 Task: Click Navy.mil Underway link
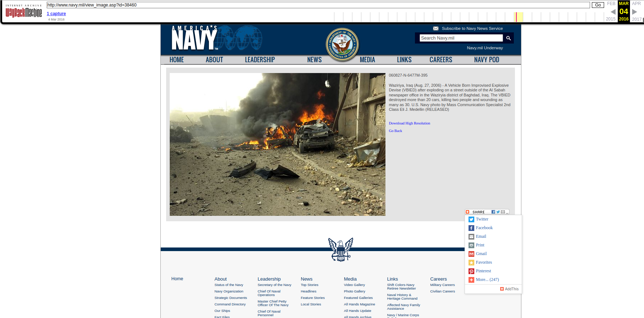tap(485, 48)
